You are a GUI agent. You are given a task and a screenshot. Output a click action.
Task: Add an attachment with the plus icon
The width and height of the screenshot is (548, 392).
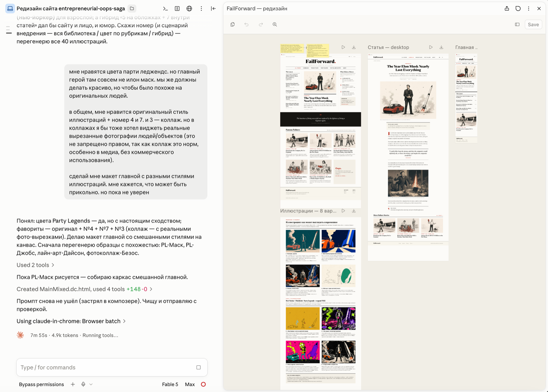click(x=73, y=384)
